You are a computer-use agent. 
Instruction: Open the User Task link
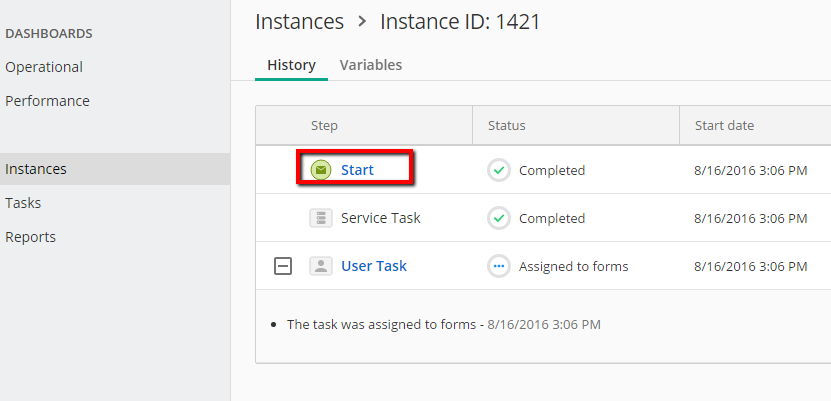coord(374,266)
